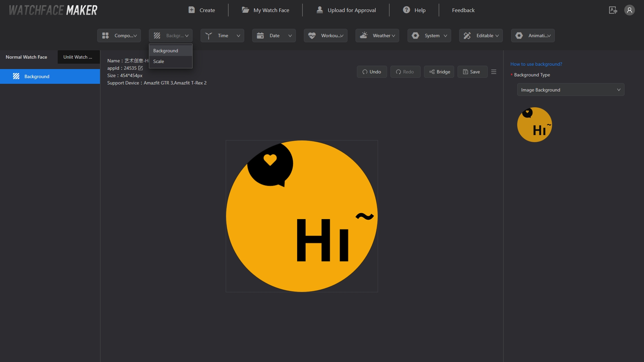Expand Image Background type dropdown
Image resolution: width=644 pixels, height=362 pixels.
pos(571,89)
